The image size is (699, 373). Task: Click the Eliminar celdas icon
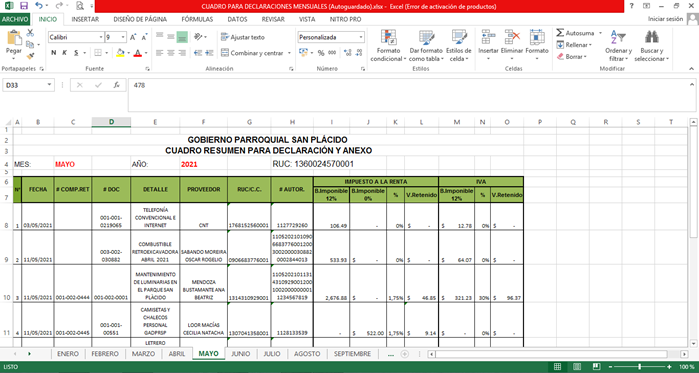click(512, 37)
